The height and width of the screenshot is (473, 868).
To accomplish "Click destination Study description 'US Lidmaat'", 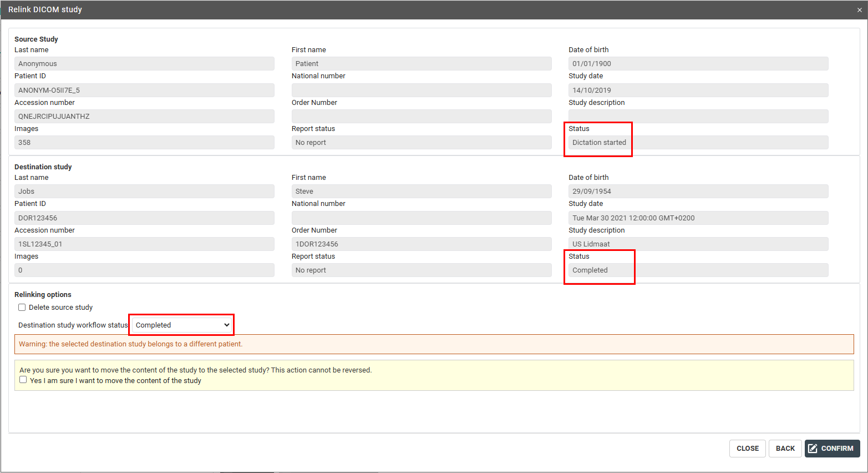I will [x=698, y=244].
